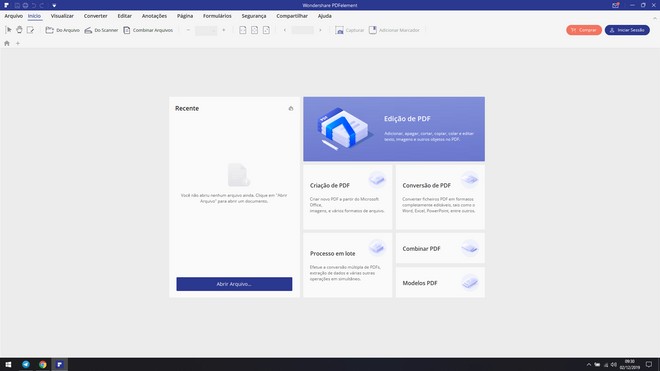
Task: Switch to the Anotações tab
Action: (154, 16)
